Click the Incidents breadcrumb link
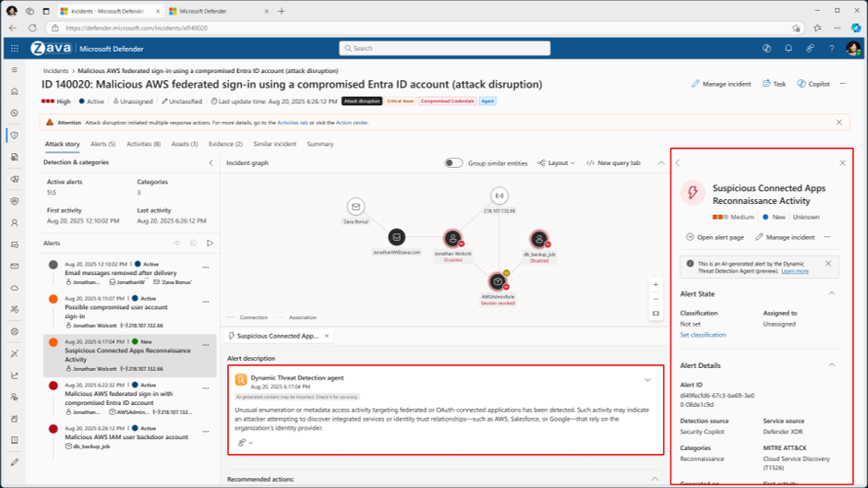Screen dimensions: 868x488 pyautogui.click(x=56, y=71)
